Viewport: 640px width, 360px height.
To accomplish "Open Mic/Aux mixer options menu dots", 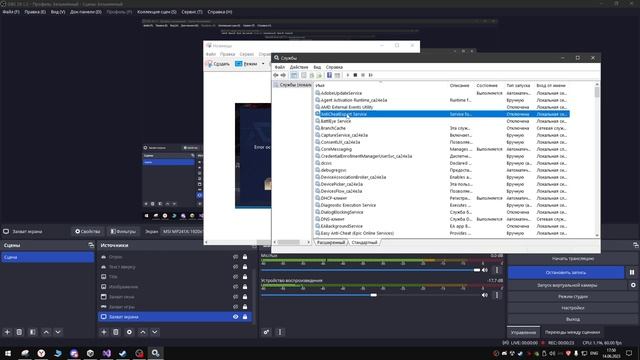I will click(x=497, y=270).
